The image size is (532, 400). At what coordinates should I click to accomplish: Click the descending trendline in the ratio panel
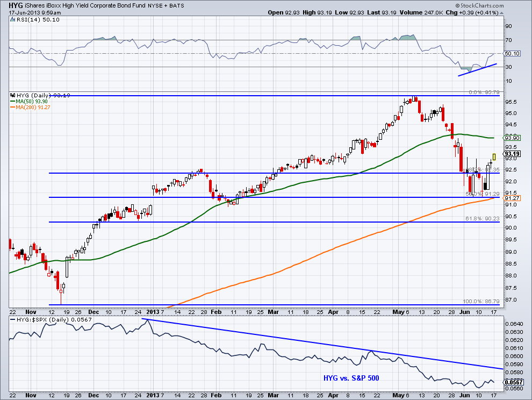[x=322, y=344]
